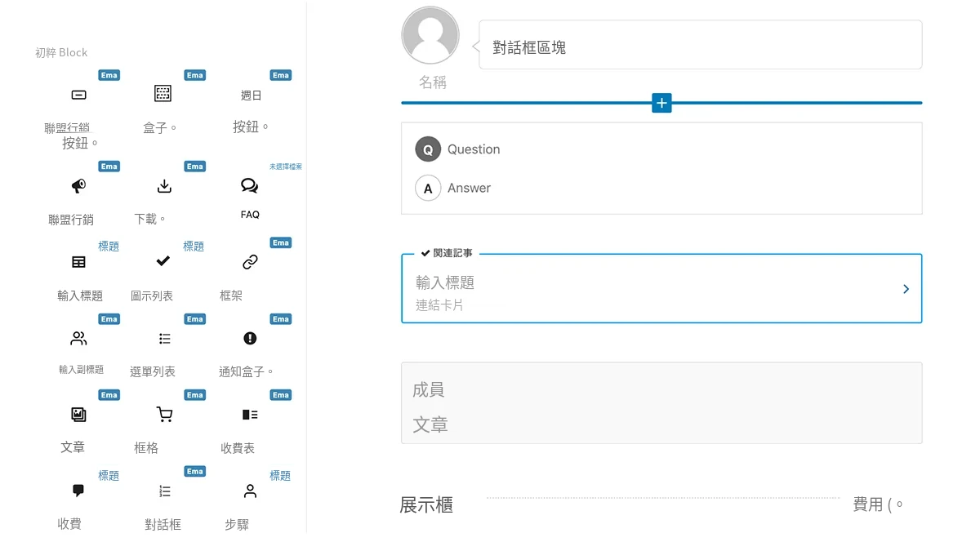This screenshot has height=551, width=980.
Task: Select the numbered list icon above 對話框
Action: pos(164,491)
